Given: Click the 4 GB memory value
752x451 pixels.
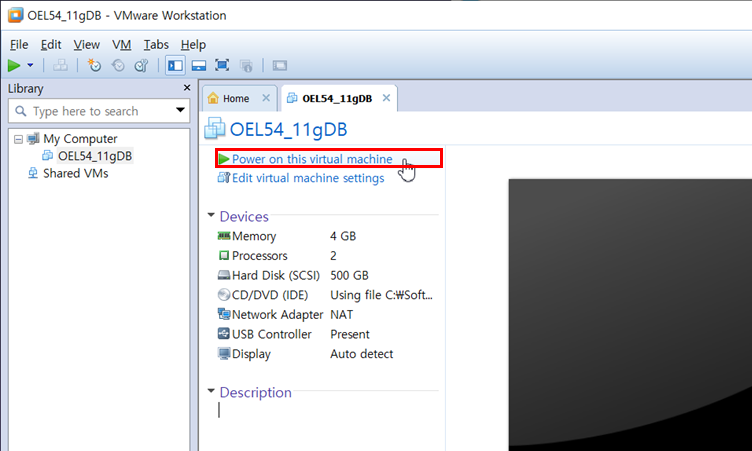Looking at the screenshot, I should point(343,236).
